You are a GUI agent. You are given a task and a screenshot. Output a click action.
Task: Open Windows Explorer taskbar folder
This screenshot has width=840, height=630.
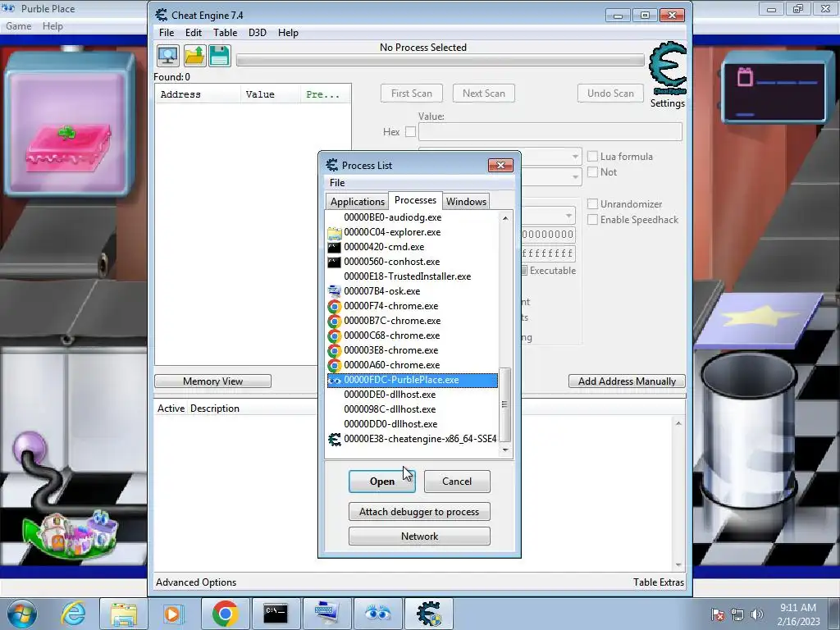(x=124, y=614)
